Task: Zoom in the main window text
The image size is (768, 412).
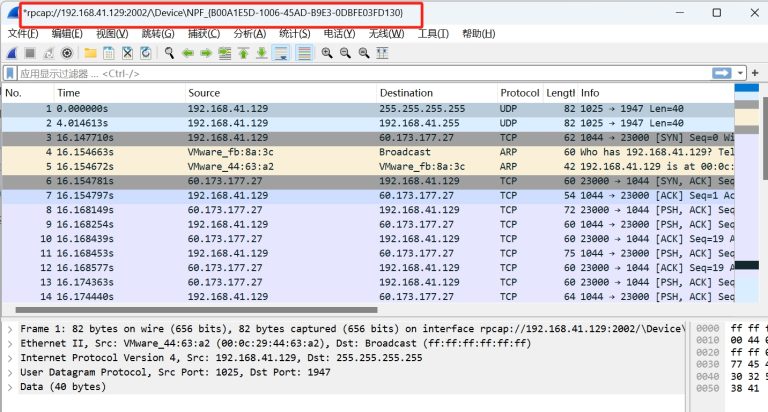Action: 327,53
